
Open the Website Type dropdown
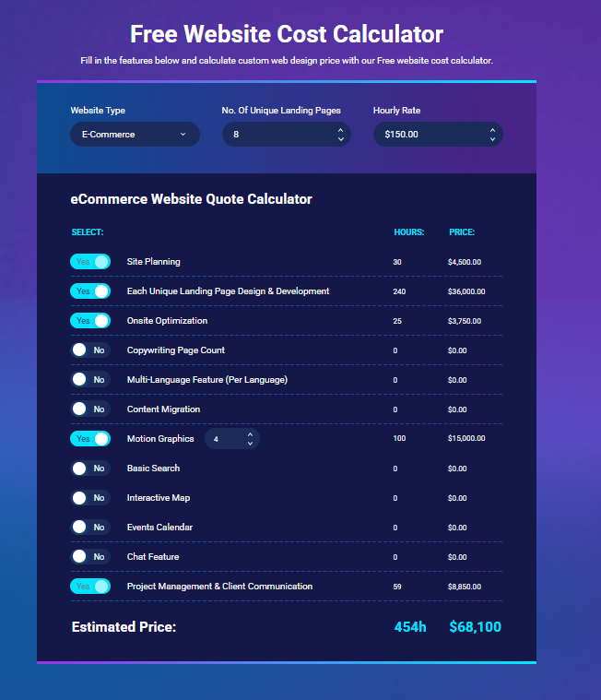(135, 135)
